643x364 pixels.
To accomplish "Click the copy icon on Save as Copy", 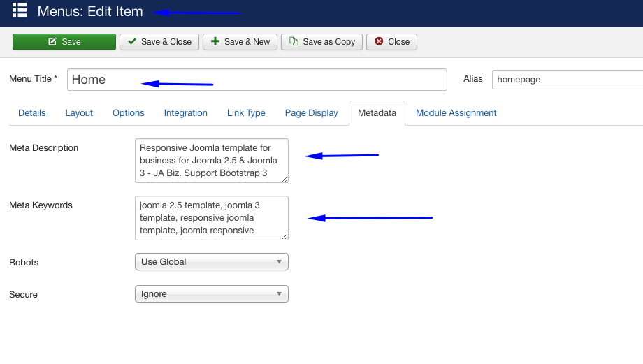I will coord(294,41).
